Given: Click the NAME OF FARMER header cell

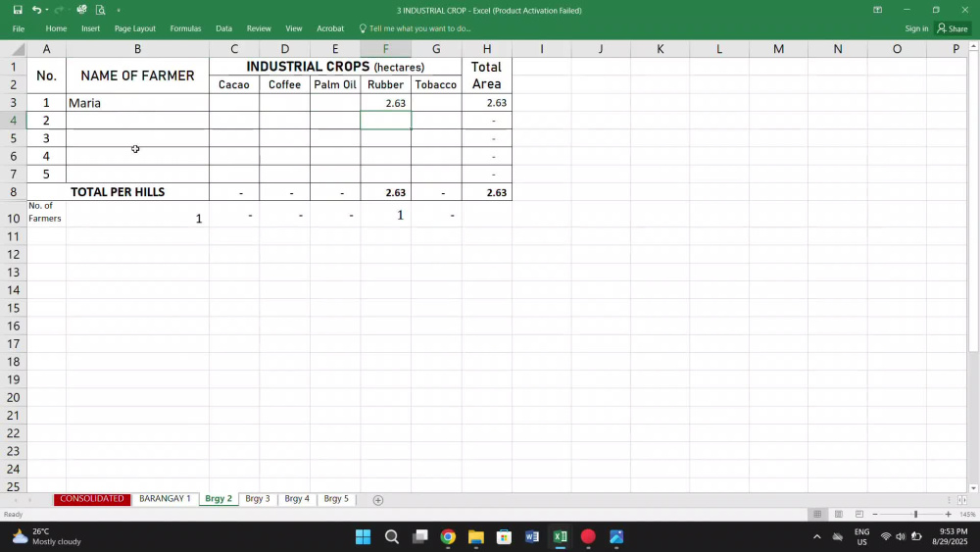Looking at the screenshot, I should coord(137,75).
